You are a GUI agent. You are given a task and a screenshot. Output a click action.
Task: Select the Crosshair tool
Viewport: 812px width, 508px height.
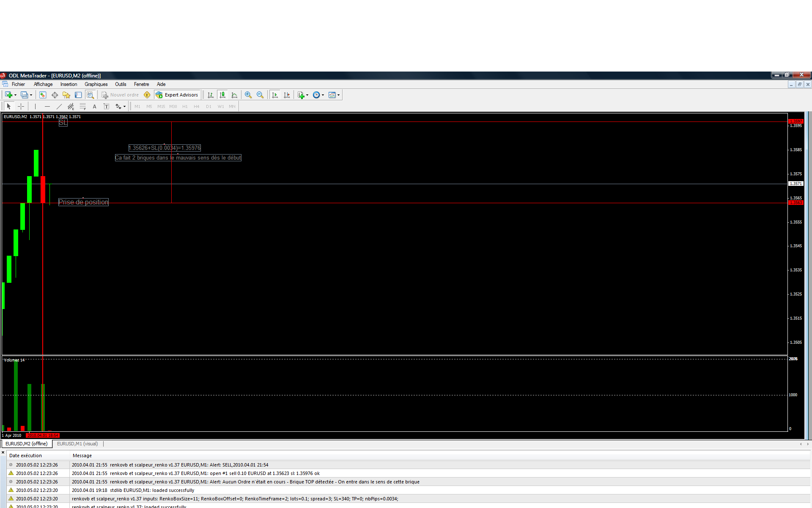tap(21, 106)
